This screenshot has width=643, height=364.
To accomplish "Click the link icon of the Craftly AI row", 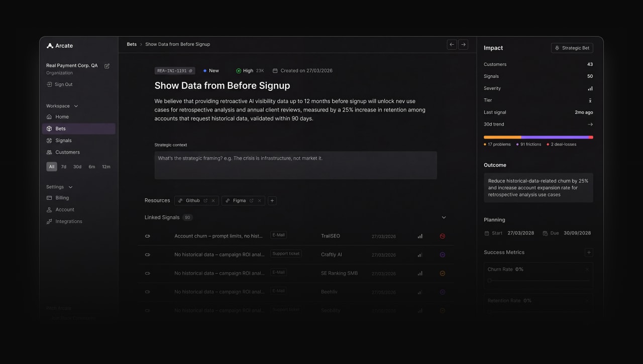I will pyautogui.click(x=148, y=255).
